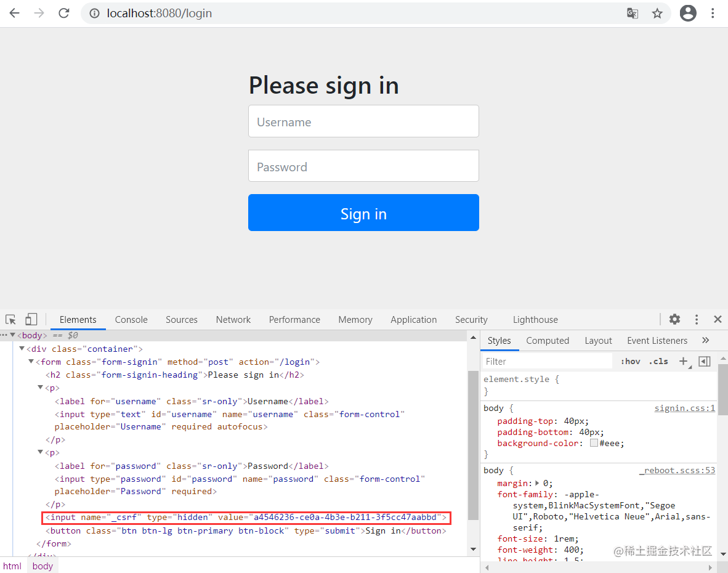The image size is (728, 573).
Task: Open the Performance tab
Action: pos(294,320)
